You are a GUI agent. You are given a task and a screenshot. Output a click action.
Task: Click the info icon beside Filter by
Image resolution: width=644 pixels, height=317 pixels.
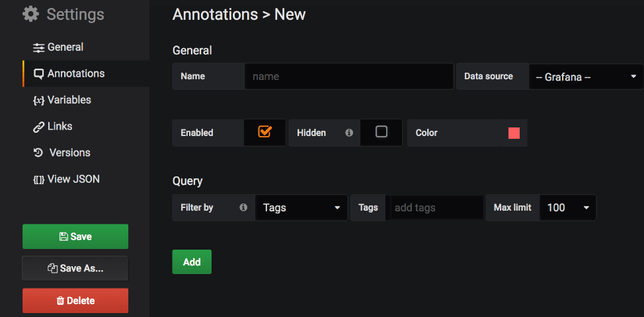pyautogui.click(x=243, y=207)
